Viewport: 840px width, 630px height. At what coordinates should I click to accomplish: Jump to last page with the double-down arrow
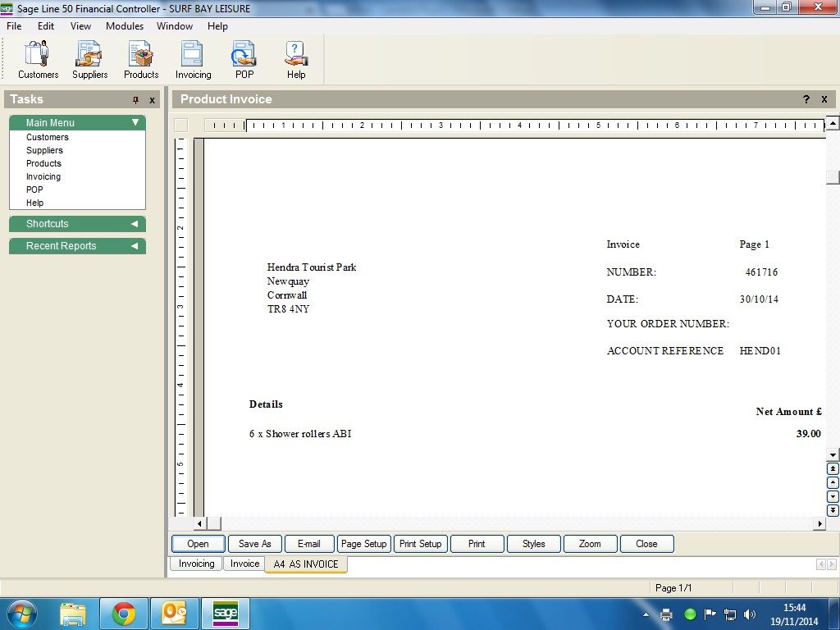point(833,511)
